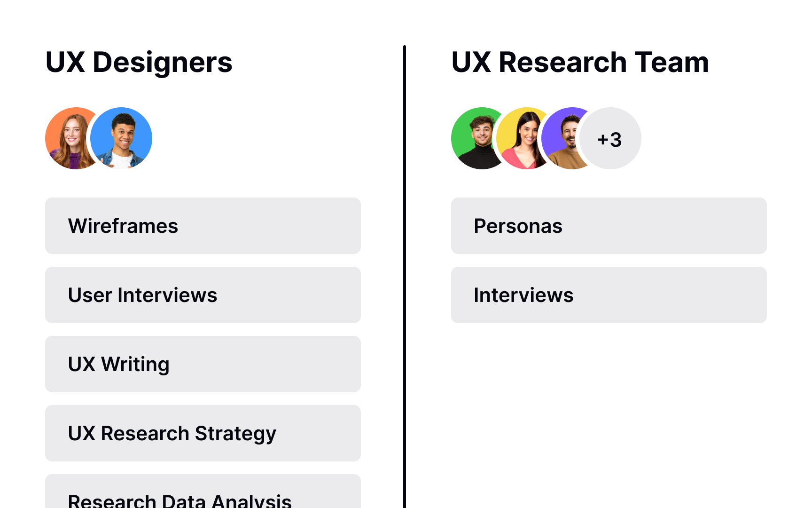Click the word Strategy in the list
The image size is (812, 508).
click(x=235, y=434)
